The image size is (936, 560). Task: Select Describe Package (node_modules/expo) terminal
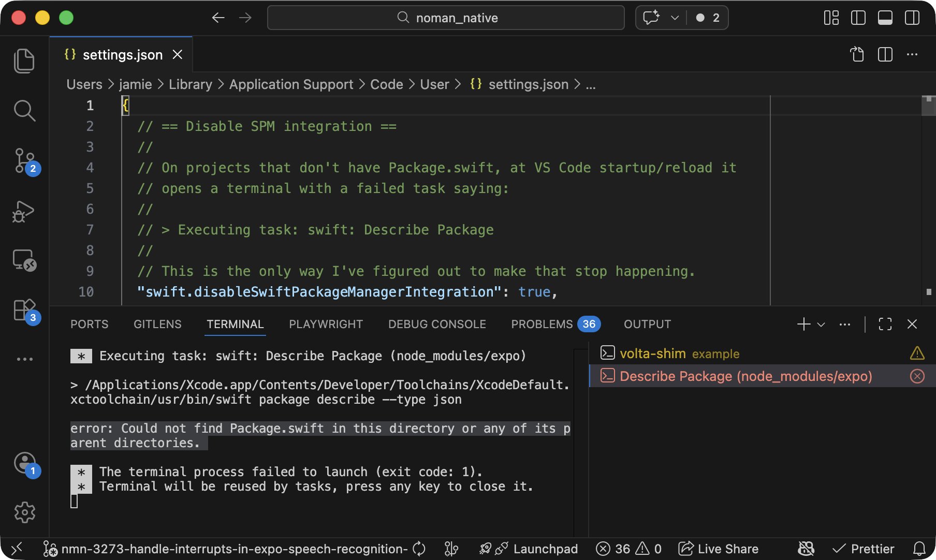click(x=762, y=376)
